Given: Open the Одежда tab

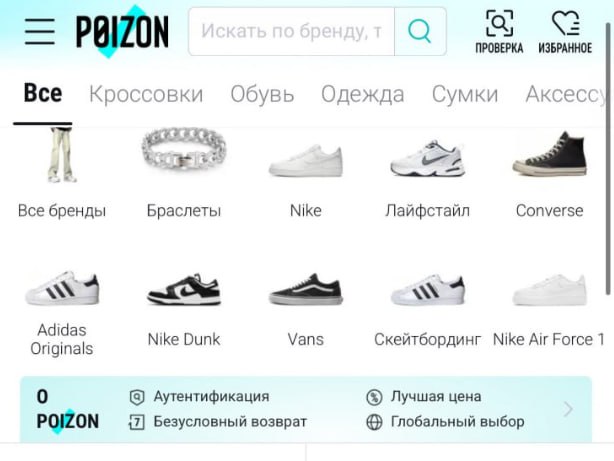Looking at the screenshot, I should coord(363,94).
